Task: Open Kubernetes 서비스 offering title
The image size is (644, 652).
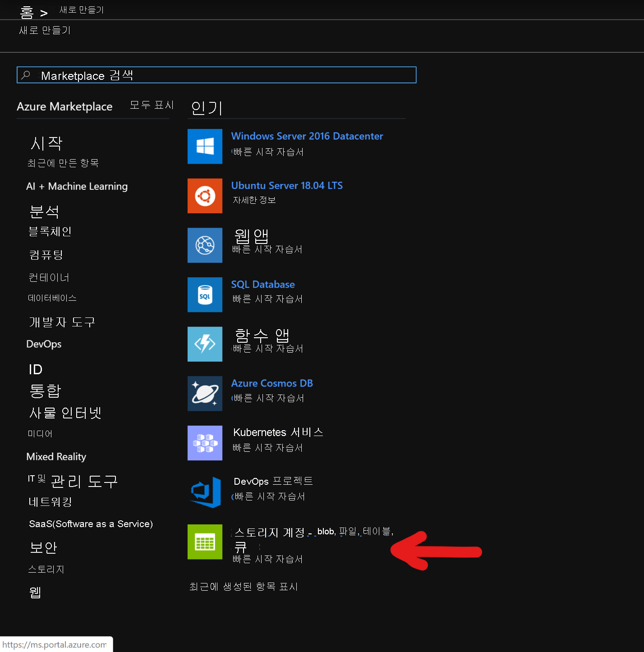Action: click(x=278, y=432)
